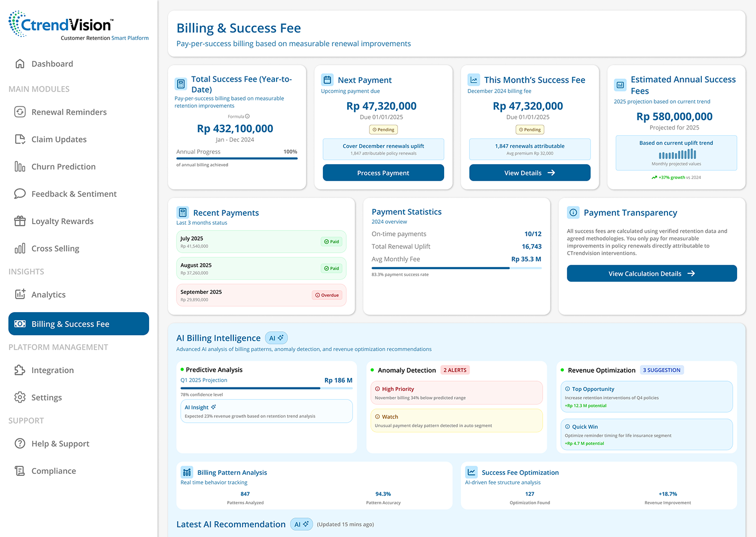
Task: Select the September 2025 overdue payment row
Action: [261, 295]
